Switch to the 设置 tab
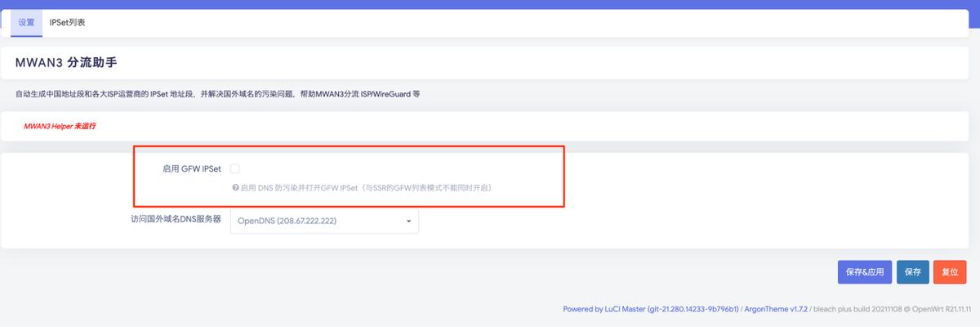Screen dimensions: 980x327 point(26,23)
